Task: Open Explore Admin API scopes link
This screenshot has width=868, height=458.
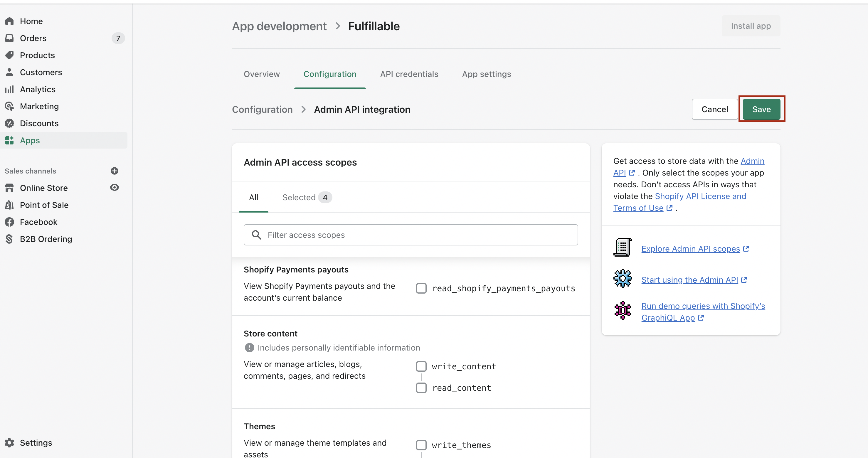Action: click(x=695, y=249)
